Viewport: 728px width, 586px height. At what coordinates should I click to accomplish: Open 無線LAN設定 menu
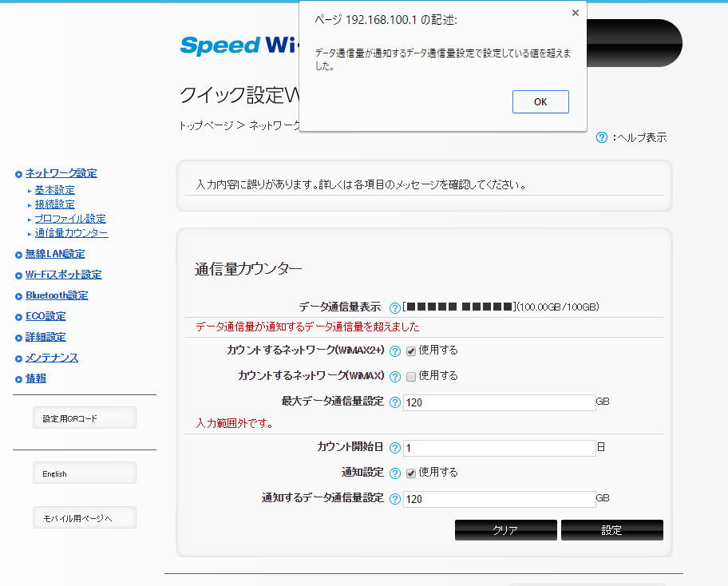point(55,254)
